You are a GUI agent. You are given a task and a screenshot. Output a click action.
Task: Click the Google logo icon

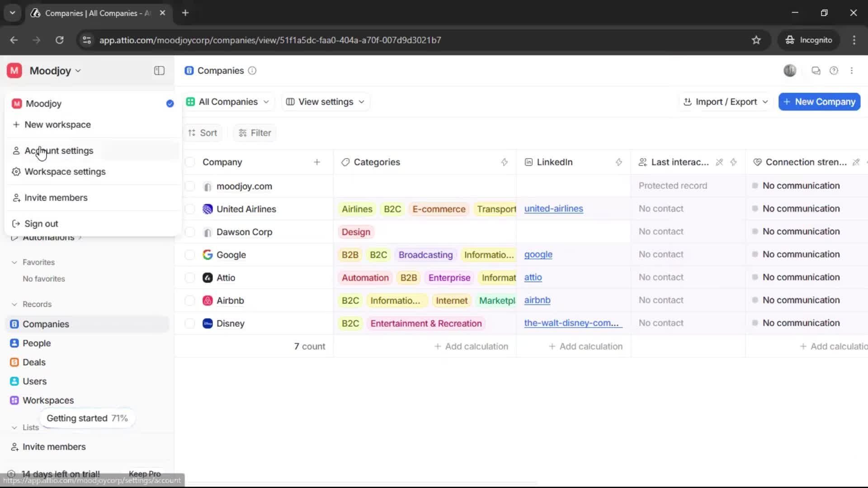pyautogui.click(x=208, y=255)
